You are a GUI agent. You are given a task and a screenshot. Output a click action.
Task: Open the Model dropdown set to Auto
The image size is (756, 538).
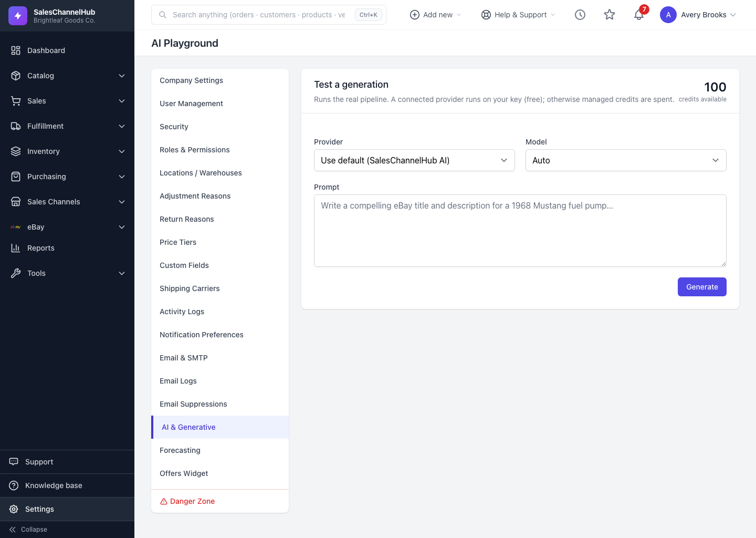pos(626,160)
